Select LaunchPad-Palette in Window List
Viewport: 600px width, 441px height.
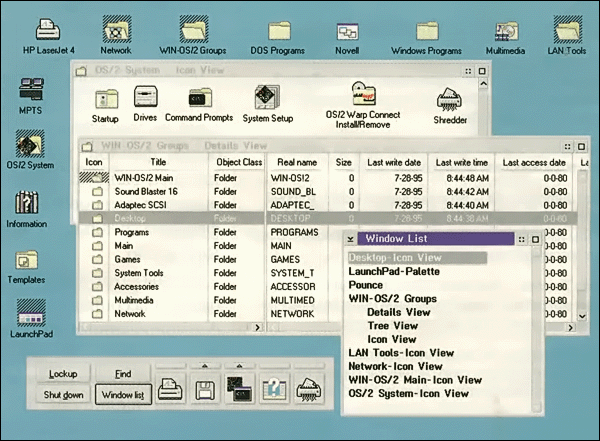tap(394, 271)
